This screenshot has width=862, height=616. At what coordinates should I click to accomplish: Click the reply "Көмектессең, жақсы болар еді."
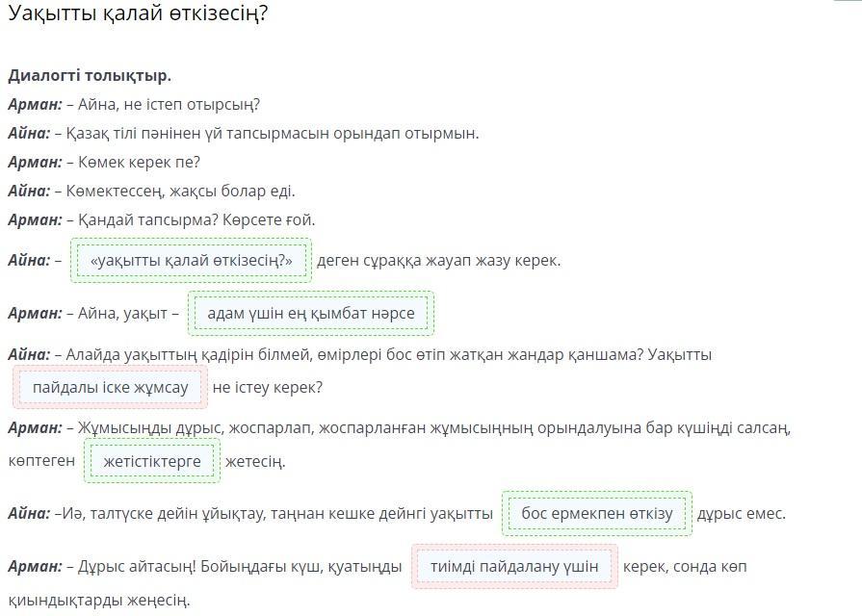tap(180, 191)
